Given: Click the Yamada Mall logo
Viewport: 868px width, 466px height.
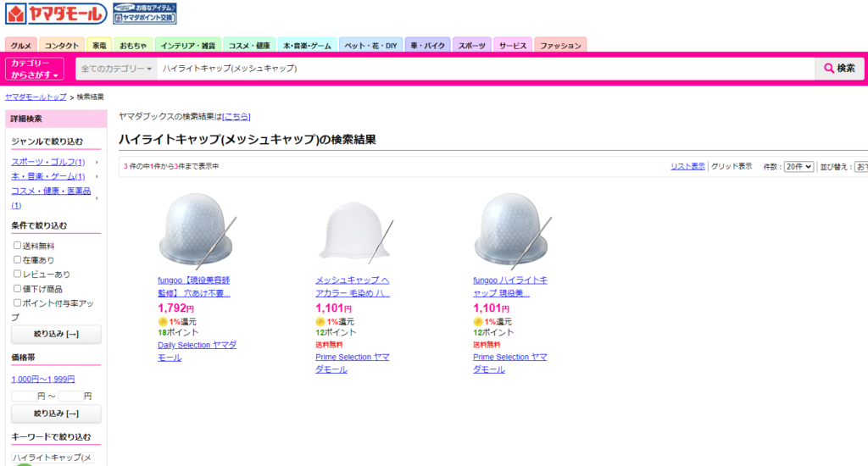Looking at the screenshot, I should click(56, 14).
